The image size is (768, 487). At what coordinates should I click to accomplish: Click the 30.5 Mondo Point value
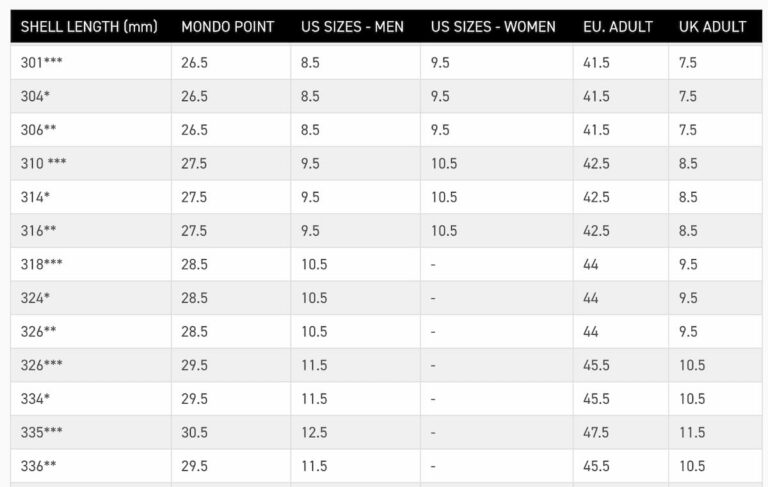tap(194, 433)
